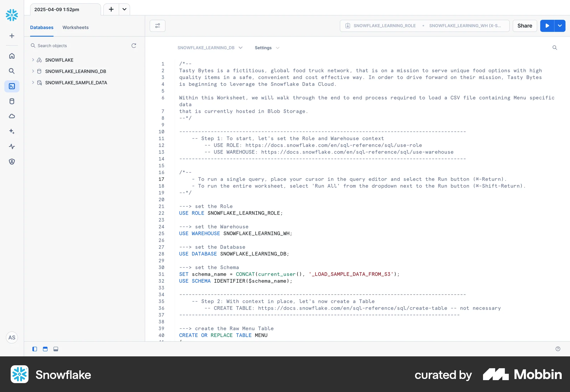Switch to the Worksheets tab

tap(75, 27)
